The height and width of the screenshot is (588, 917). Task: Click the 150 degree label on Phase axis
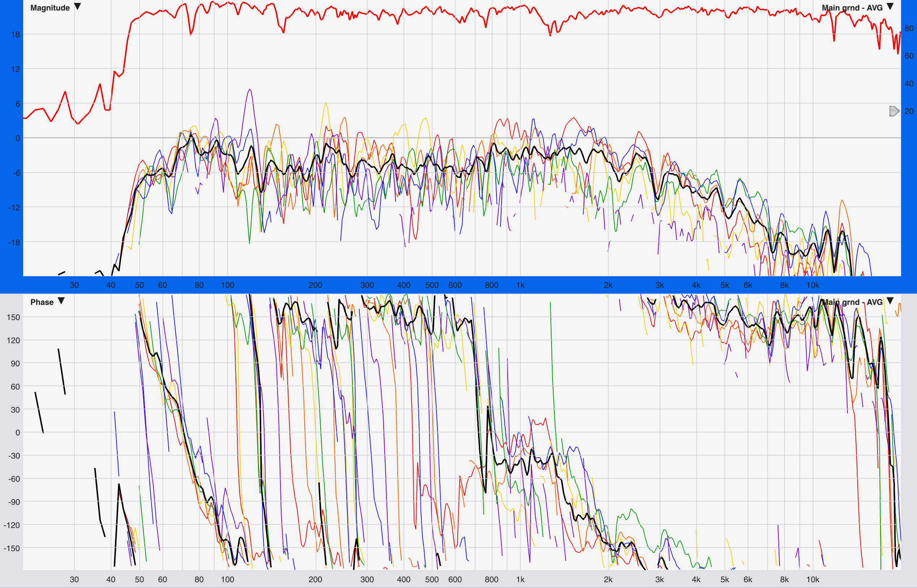coord(13,317)
